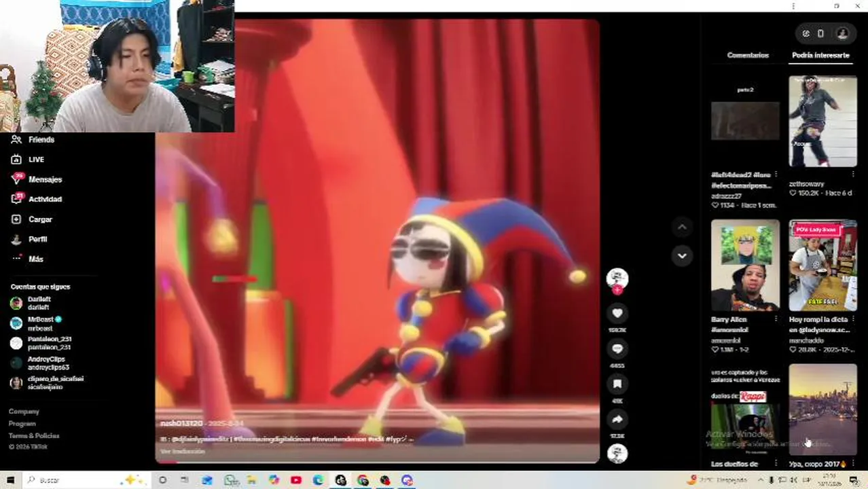This screenshot has width=868, height=489.
Task: Open the manchaddo username link
Action: coord(806,340)
